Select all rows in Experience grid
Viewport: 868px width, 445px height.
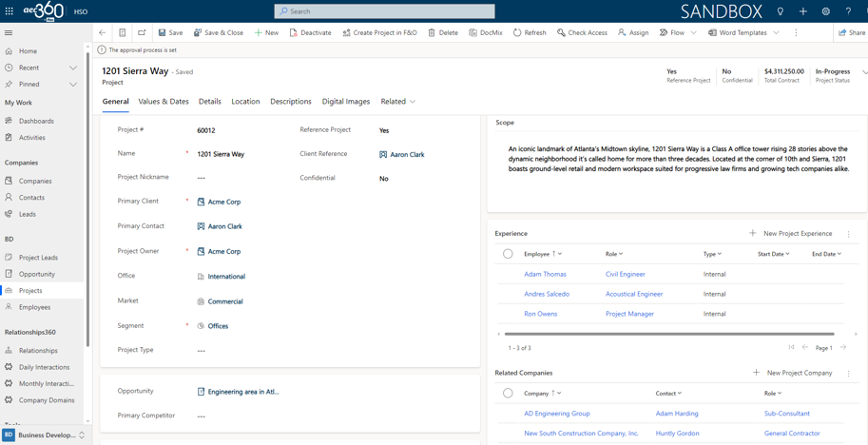point(508,254)
